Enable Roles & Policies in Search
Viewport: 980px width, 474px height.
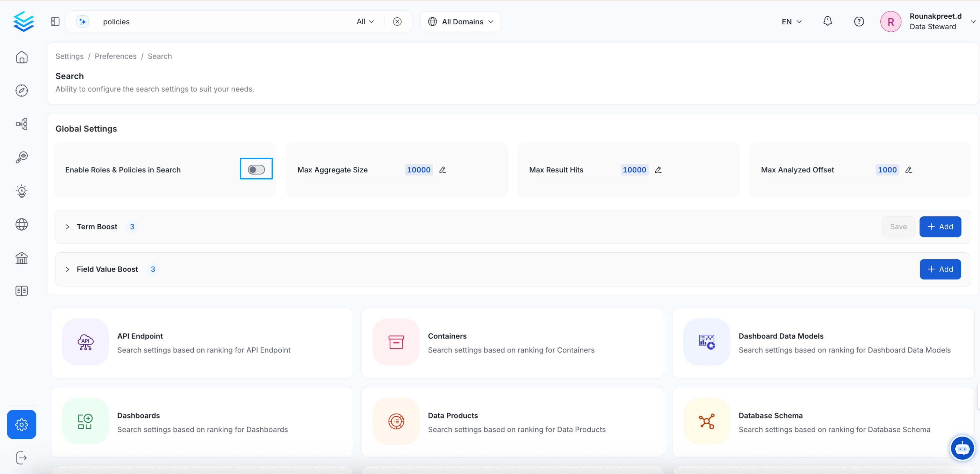click(x=256, y=169)
